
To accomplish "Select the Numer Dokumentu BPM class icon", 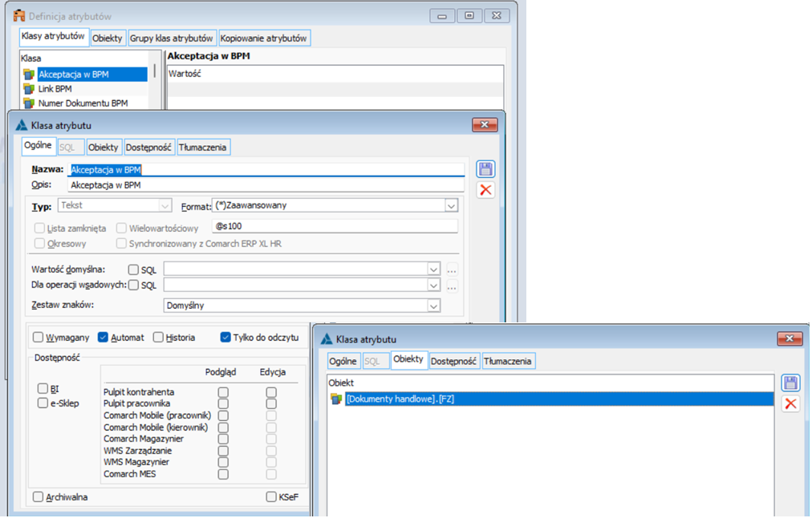I will coord(30,103).
